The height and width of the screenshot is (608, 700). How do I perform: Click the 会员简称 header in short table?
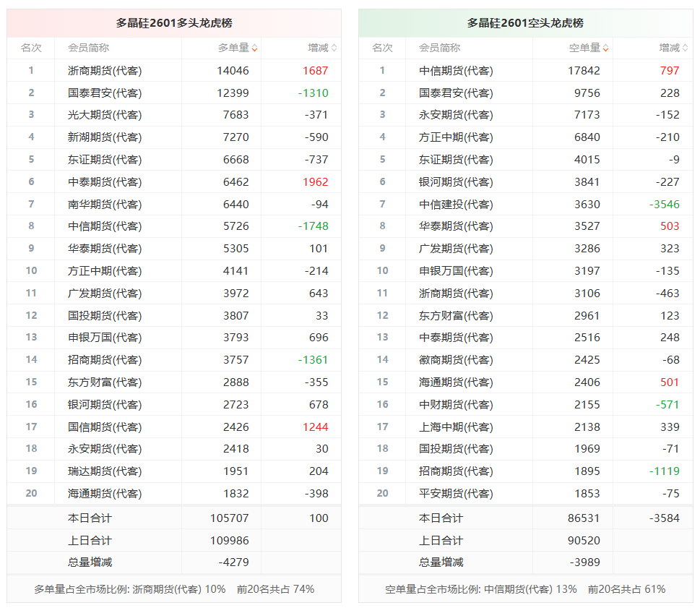[439, 48]
